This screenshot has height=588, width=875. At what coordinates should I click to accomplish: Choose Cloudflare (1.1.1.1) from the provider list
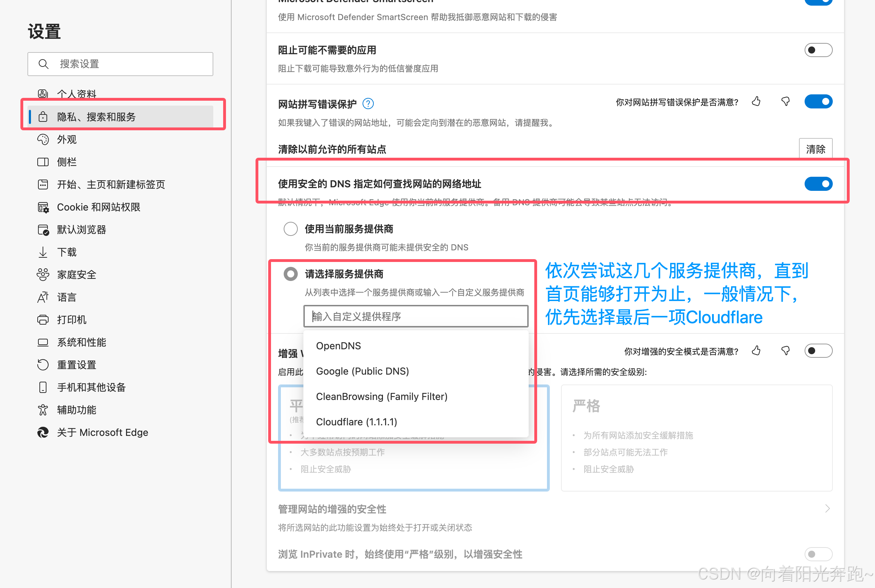356,422
